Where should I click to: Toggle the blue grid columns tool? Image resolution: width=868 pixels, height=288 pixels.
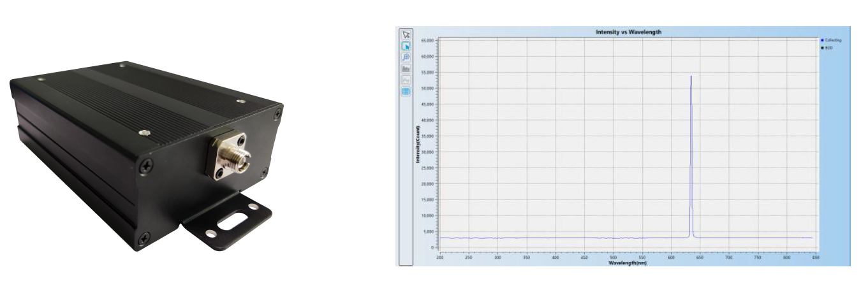tap(406, 91)
